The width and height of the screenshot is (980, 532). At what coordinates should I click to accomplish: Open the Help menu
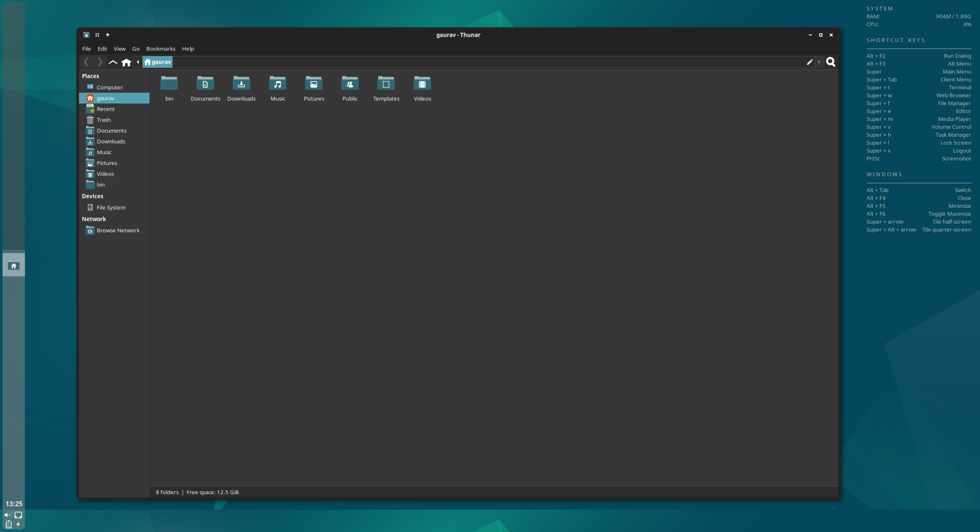tap(188, 49)
